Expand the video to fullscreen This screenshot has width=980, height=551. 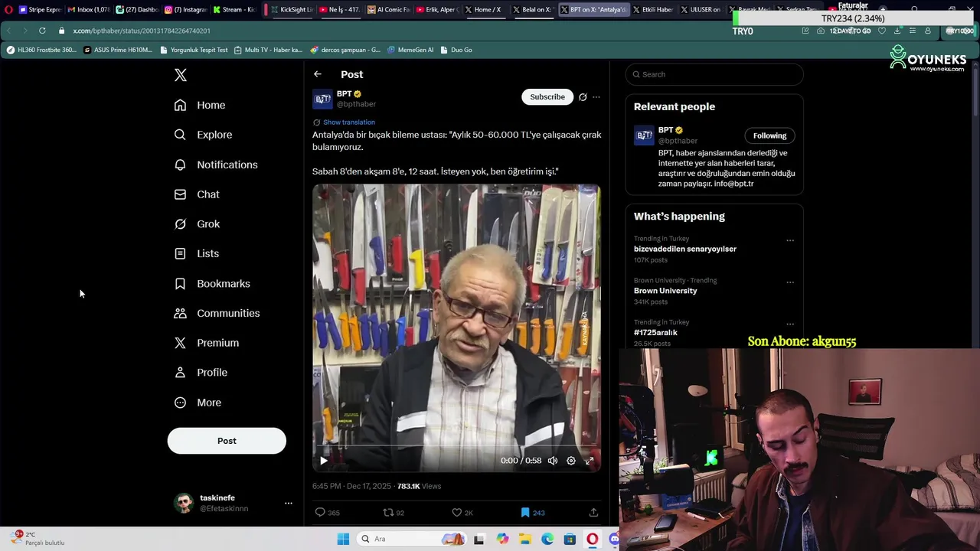pyautogui.click(x=590, y=461)
